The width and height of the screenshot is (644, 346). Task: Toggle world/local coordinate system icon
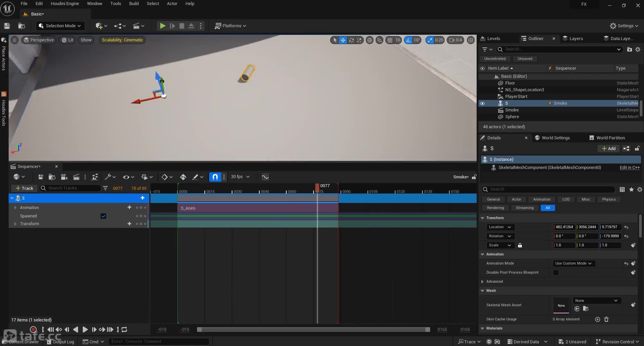tap(369, 40)
